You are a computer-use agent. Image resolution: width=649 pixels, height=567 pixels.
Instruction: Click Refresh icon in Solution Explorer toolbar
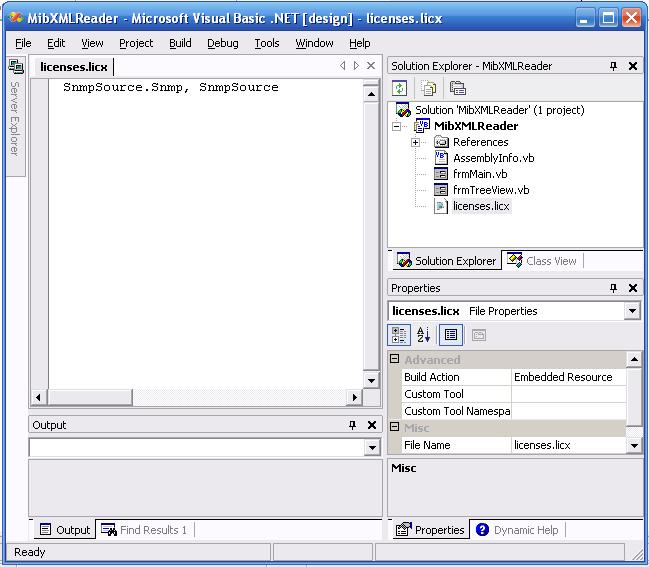click(x=399, y=88)
